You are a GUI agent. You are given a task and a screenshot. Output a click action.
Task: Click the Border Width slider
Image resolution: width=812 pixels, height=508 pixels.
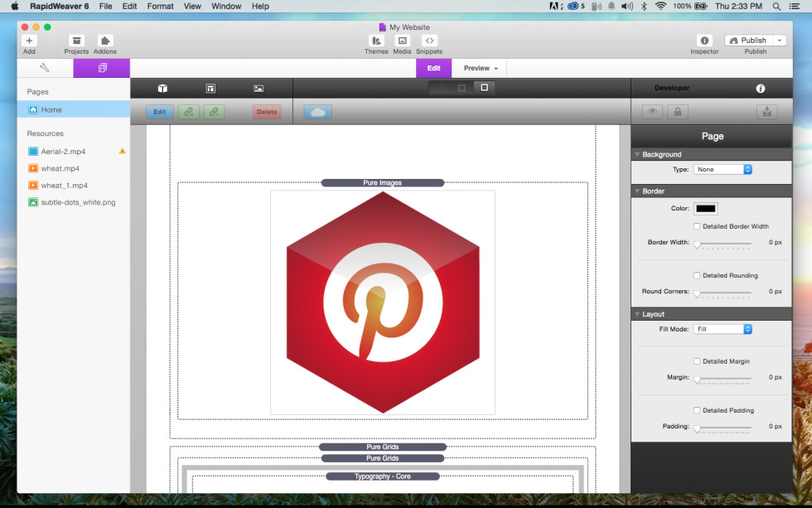(723, 244)
